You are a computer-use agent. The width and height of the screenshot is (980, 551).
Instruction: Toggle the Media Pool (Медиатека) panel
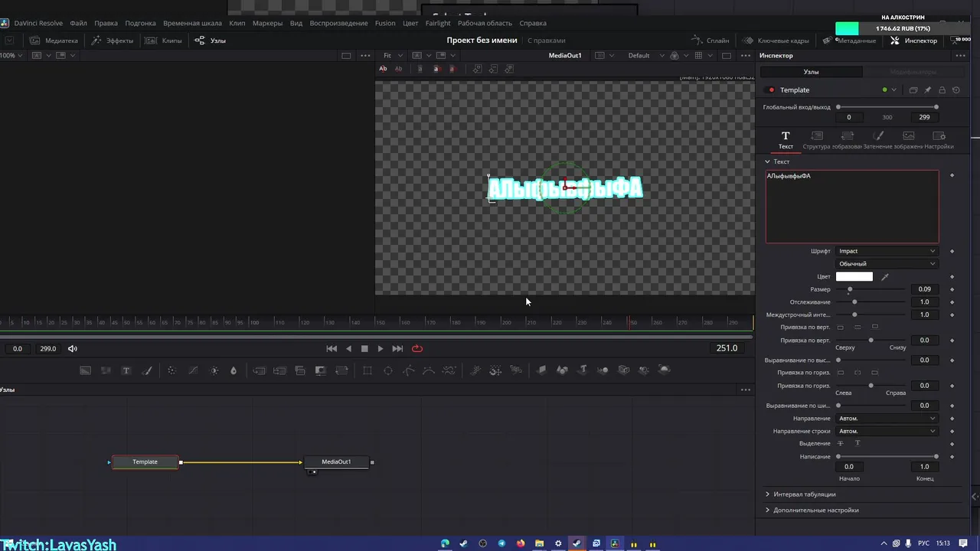pyautogui.click(x=54, y=41)
